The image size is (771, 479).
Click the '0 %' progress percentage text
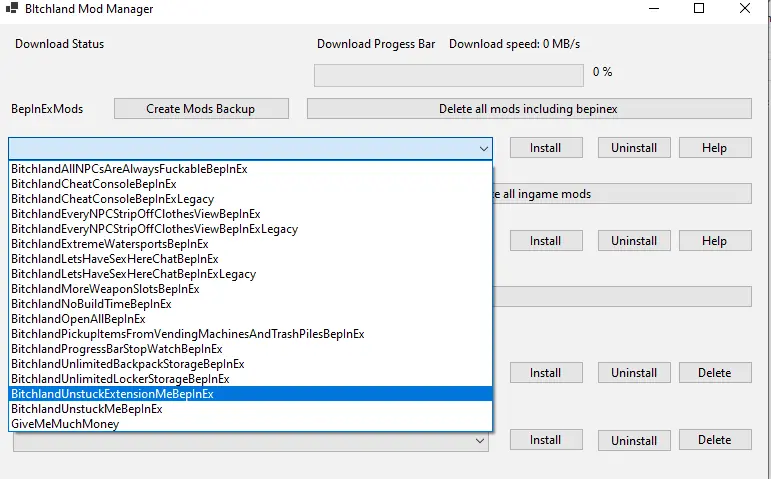tap(602, 72)
